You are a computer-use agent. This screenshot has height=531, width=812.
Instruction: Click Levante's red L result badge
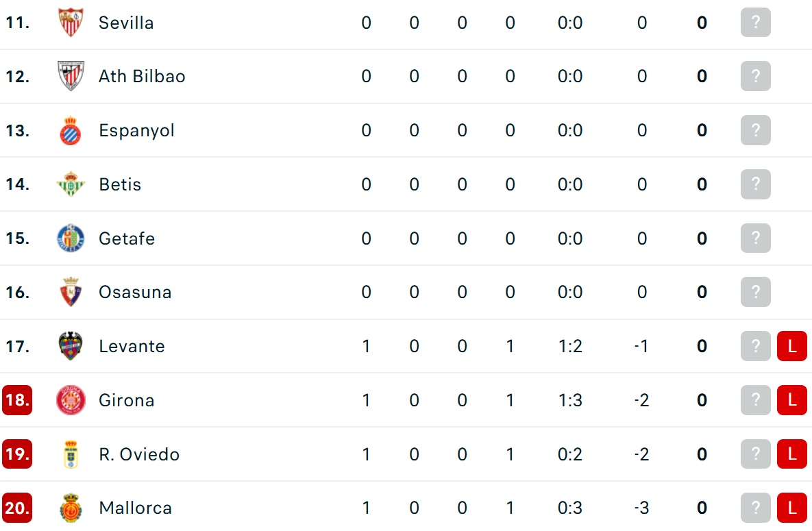[x=792, y=345]
